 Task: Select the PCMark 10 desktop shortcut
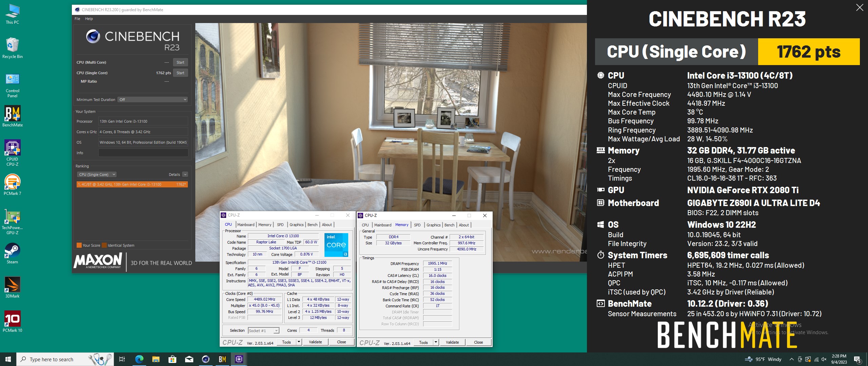tap(13, 322)
